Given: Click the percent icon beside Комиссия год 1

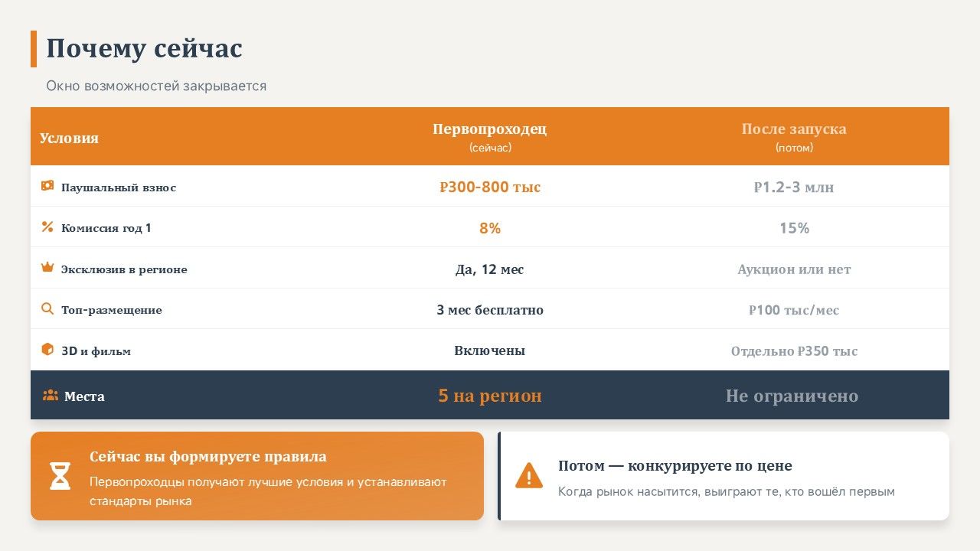Looking at the screenshot, I should 47,227.
